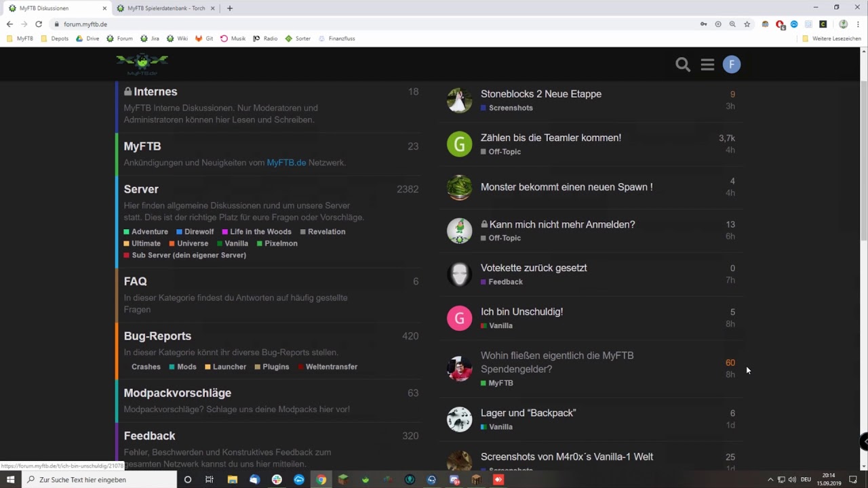Open Task View in taskbar
The image size is (868, 488).
click(x=210, y=479)
